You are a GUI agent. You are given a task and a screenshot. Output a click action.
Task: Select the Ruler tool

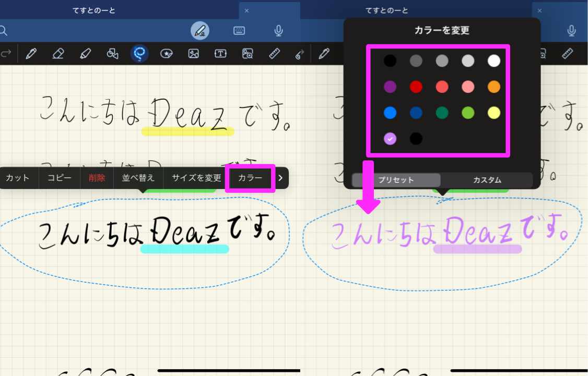pyautogui.click(x=274, y=53)
